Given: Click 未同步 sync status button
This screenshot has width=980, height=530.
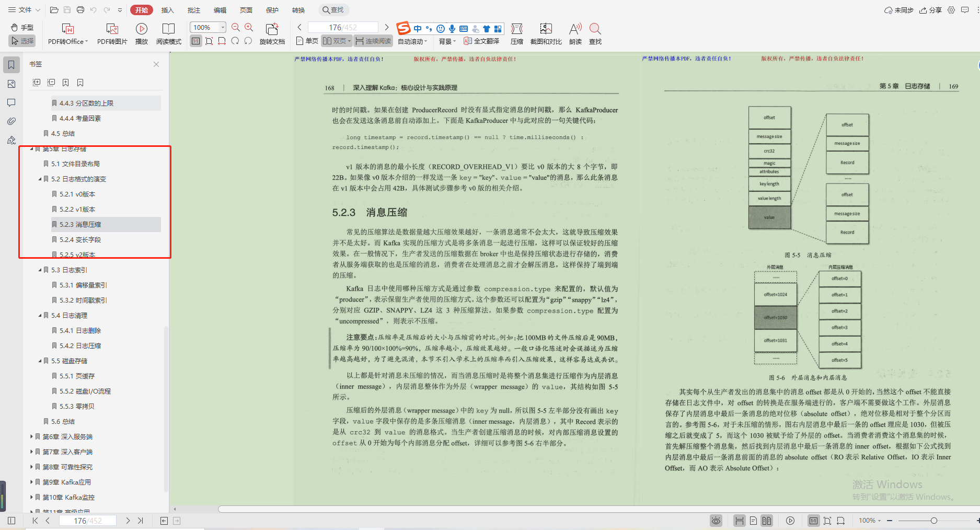Looking at the screenshot, I should click(898, 10).
